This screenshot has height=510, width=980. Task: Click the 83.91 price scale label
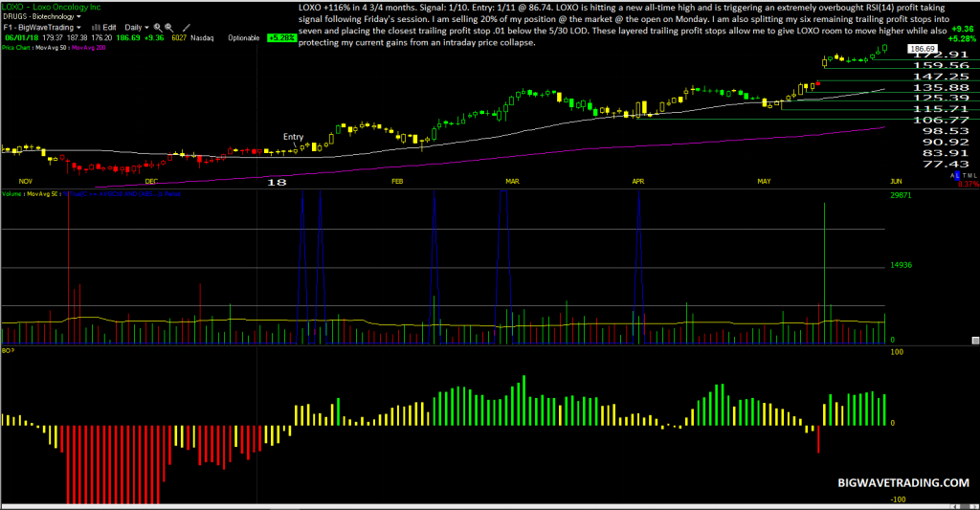click(x=946, y=153)
